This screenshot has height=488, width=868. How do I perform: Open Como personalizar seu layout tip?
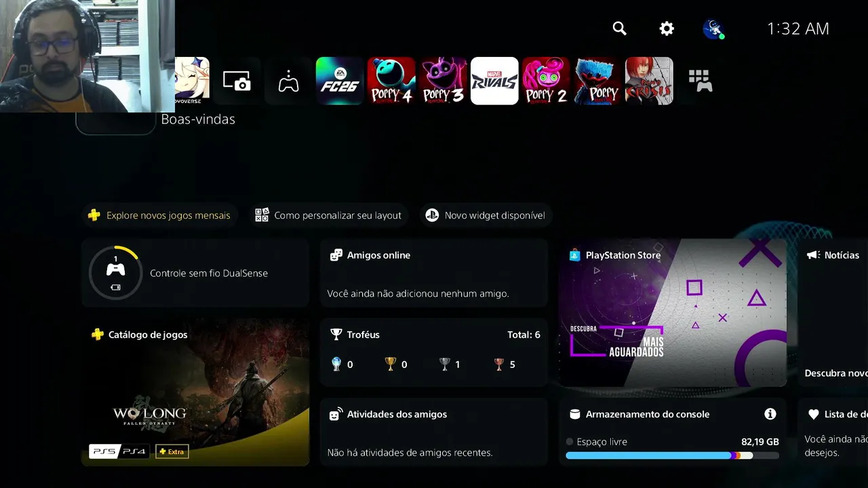point(329,216)
